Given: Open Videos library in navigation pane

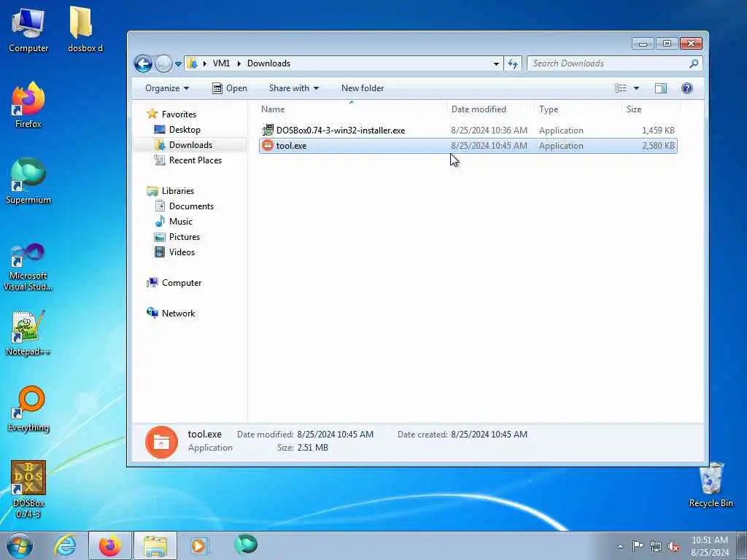Looking at the screenshot, I should 182,252.
